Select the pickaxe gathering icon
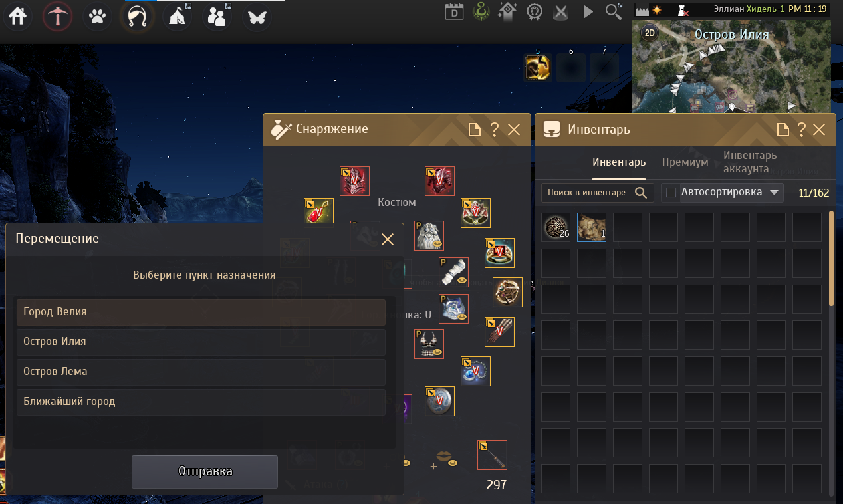The image size is (843, 504). click(58, 17)
